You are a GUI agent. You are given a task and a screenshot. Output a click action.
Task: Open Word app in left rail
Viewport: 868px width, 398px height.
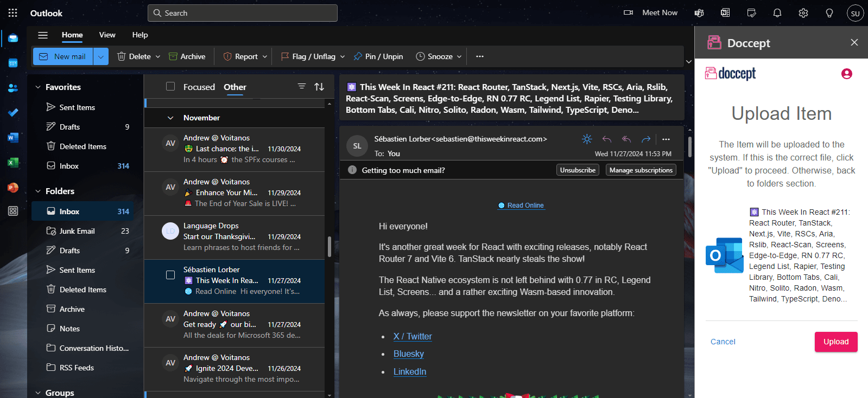point(13,138)
